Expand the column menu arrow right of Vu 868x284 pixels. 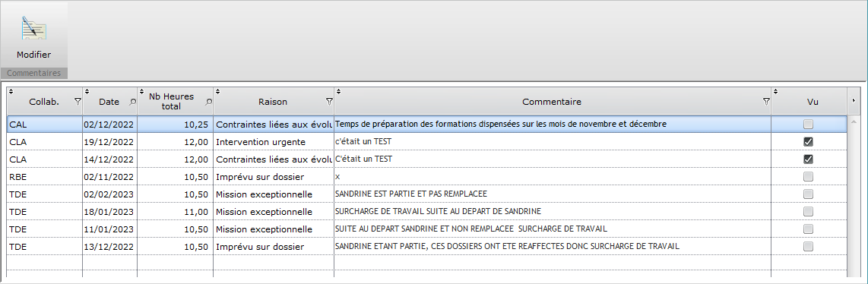[854, 100]
